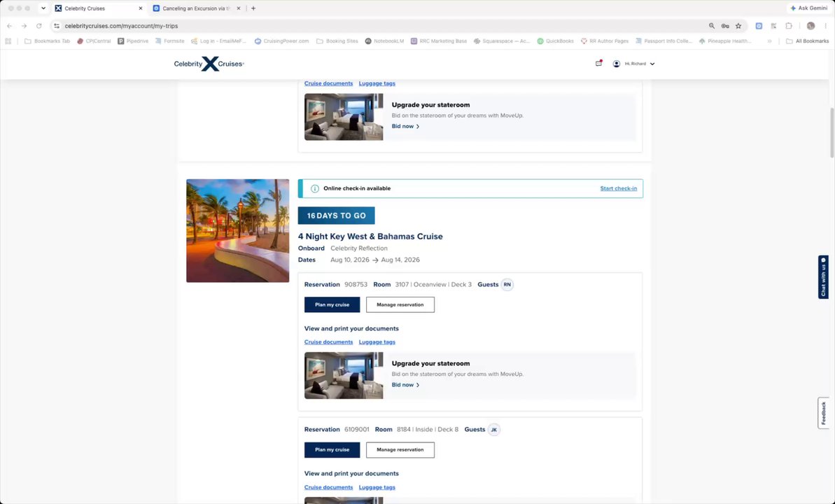The image size is (835, 504).
Task: Open the NotebookLM bookmark
Action: pyautogui.click(x=384, y=41)
